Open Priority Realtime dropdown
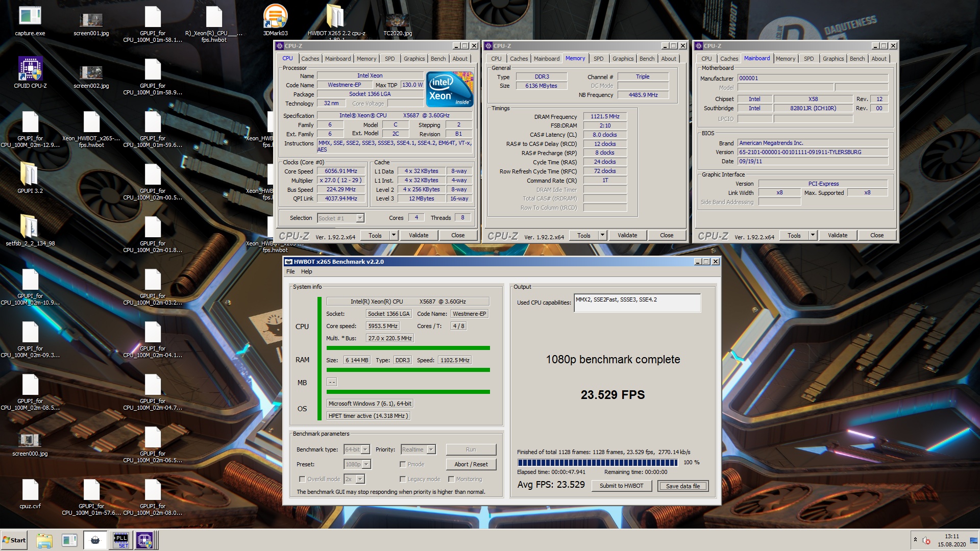980x551 pixels. click(418, 449)
